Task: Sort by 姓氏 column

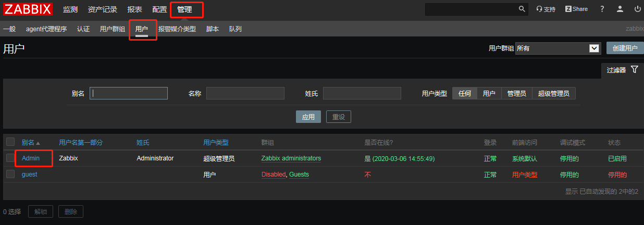Action: (143, 142)
